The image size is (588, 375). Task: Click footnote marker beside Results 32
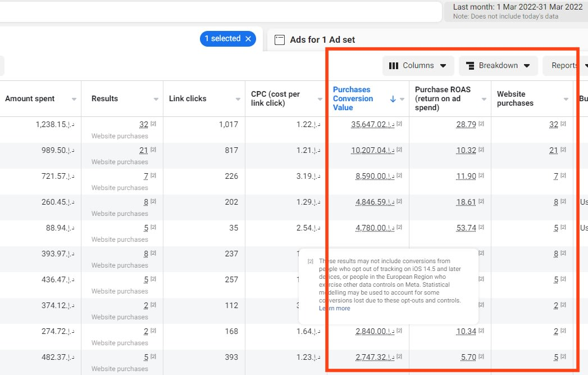(x=153, y=124)
